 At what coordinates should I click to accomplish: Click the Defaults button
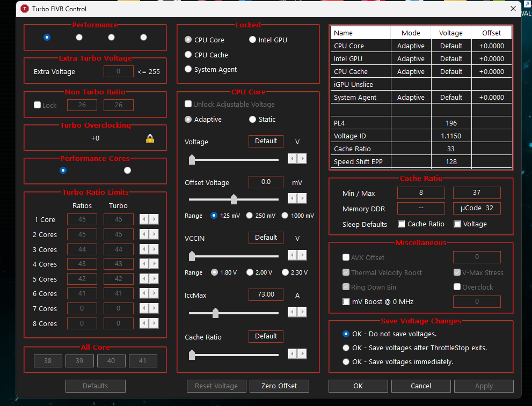click(96, 386)
